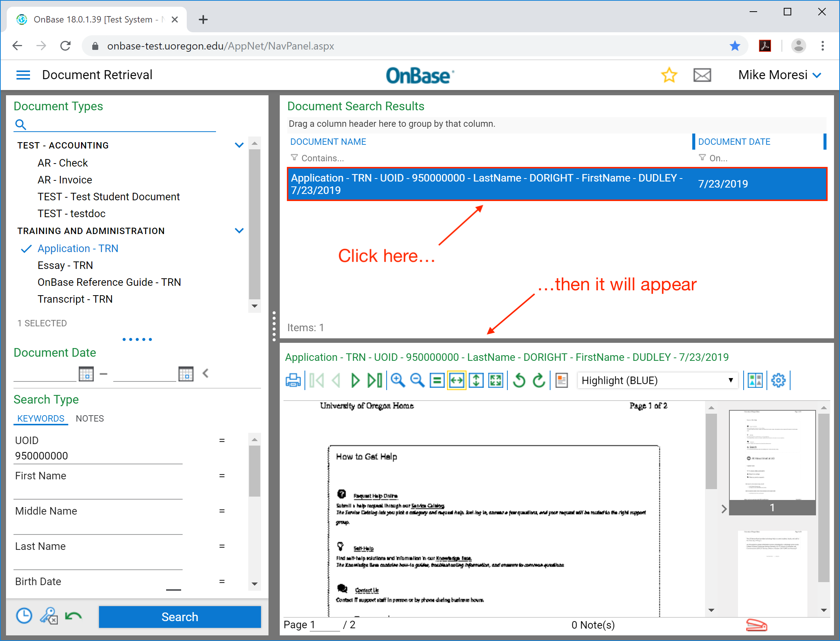Open the Mike Moresi user dropdown
This screenshot has height=641, width=840.
point(780,75)
